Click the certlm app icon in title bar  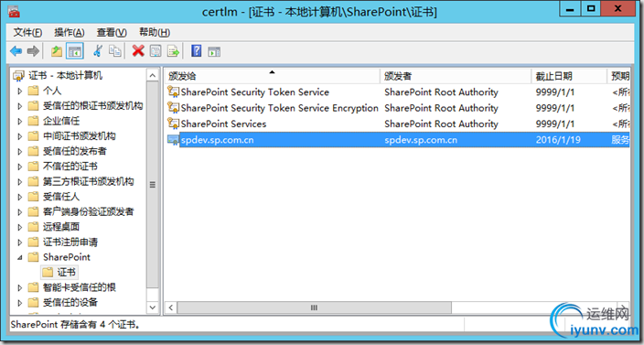[x=14, y=11]
